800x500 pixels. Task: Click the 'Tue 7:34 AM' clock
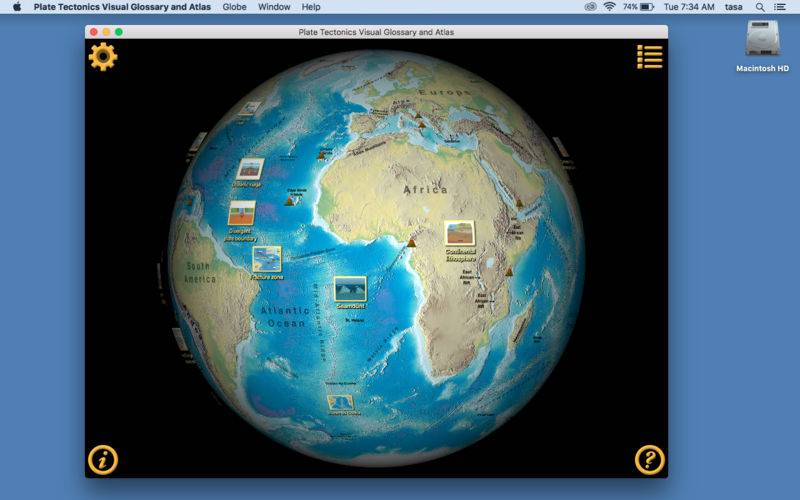pyautogui.click(x=689, y=7)
